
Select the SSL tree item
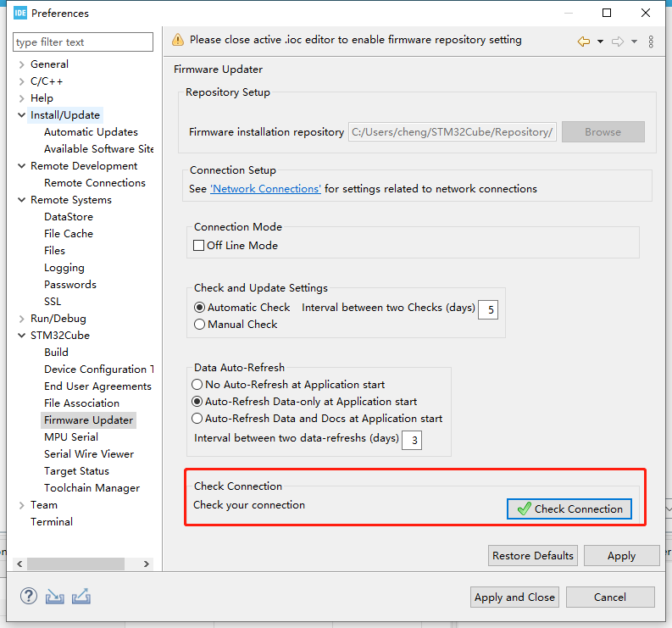tap(53, 302)
